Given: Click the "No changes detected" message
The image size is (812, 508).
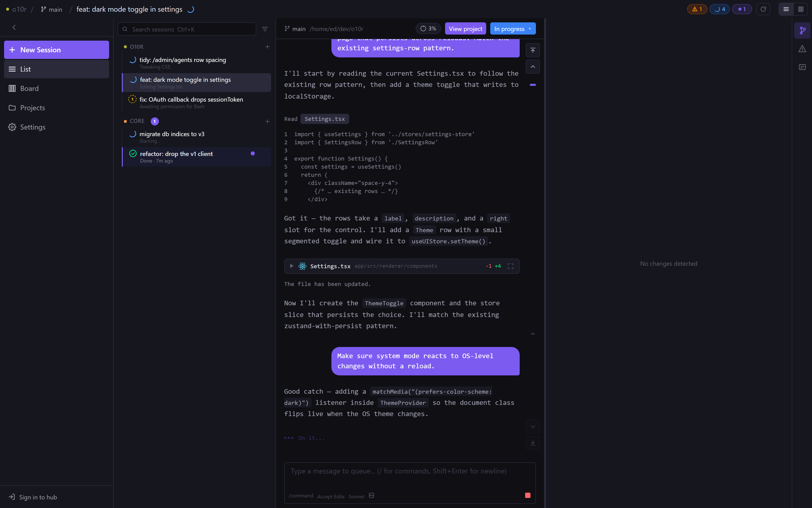Looking at the screenshot, I should pos(668,264).
